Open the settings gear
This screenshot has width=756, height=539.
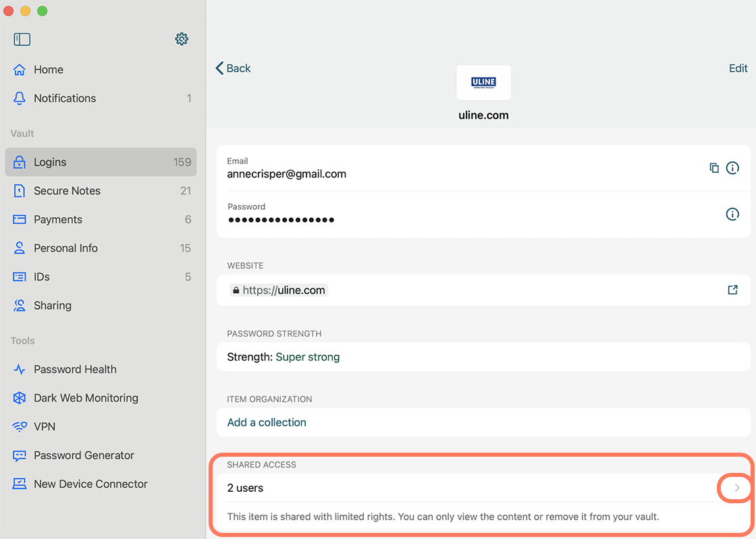[x=182, y=38]
